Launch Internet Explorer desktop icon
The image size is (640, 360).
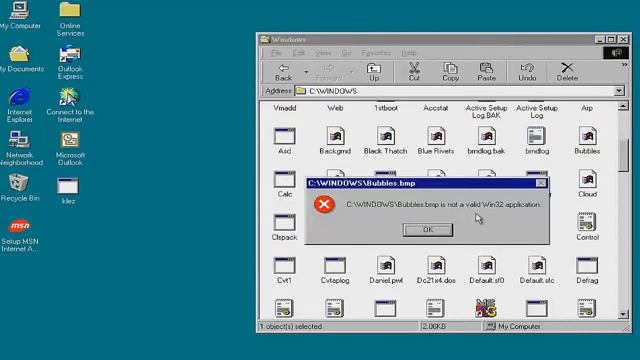[x=20, y=105]
